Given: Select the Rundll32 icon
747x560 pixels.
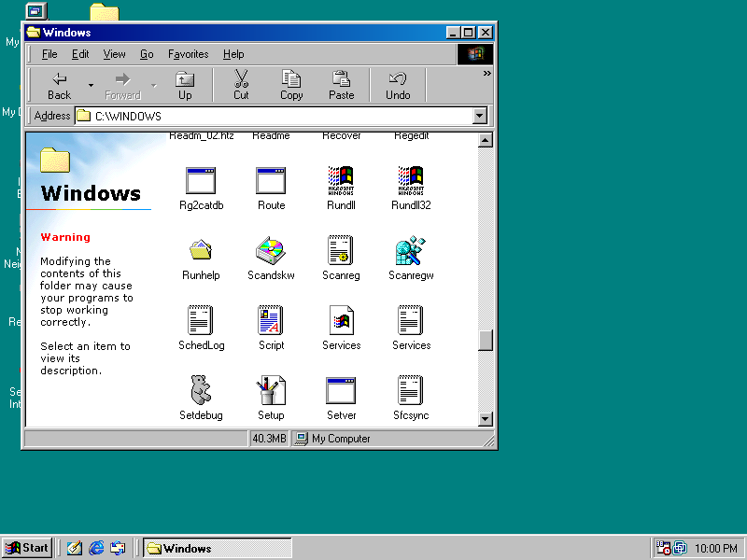Looking at the screenshot, I should point(411,181).
